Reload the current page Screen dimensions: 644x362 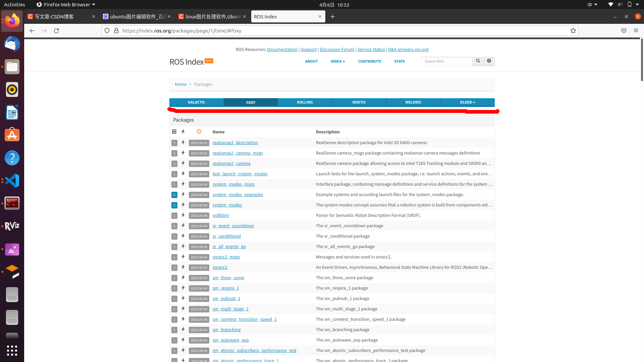(x=56, y=31)
